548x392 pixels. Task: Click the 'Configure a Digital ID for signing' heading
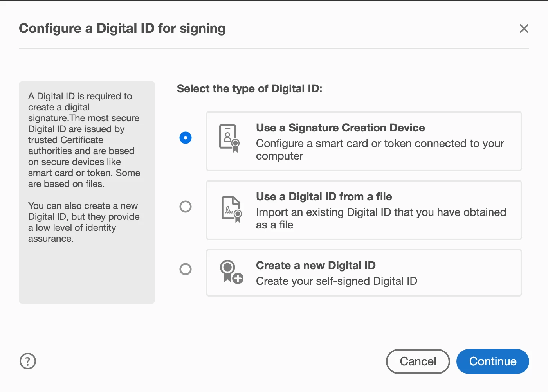tap(122, 29)
